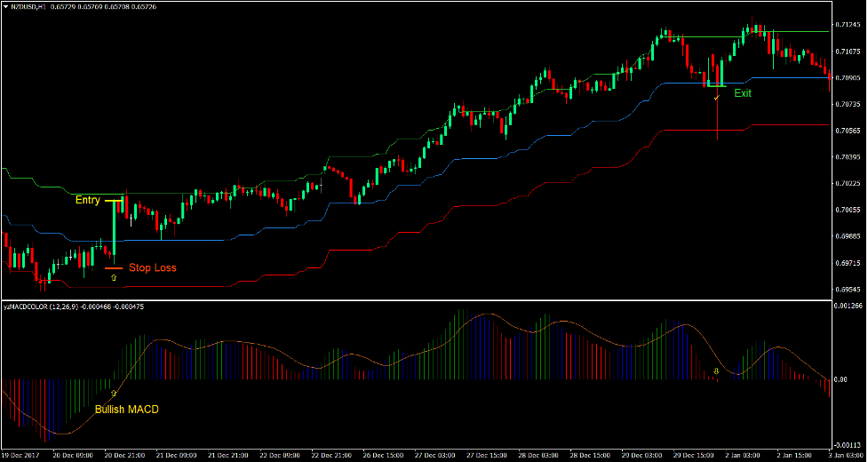This screenshot has width=868, height=462.
Task: Select the yellow Entry level line marker
Action: click(x=113, y=201)
